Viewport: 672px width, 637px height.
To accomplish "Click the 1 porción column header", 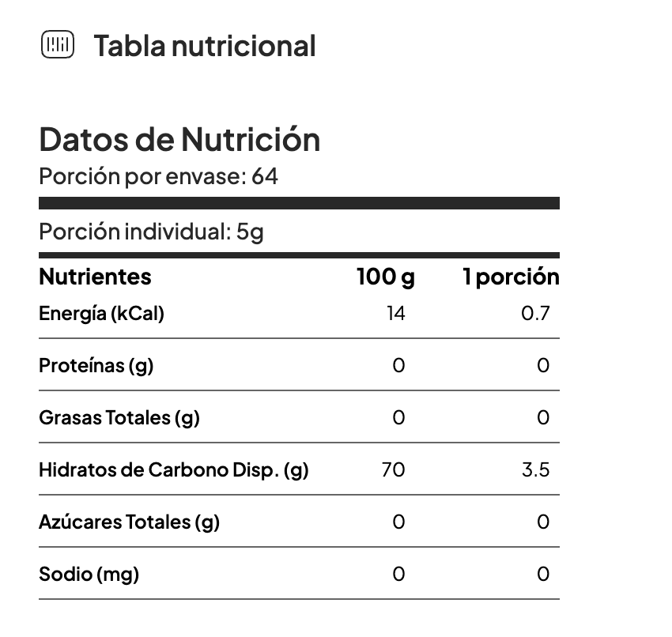I will point(511,277).
